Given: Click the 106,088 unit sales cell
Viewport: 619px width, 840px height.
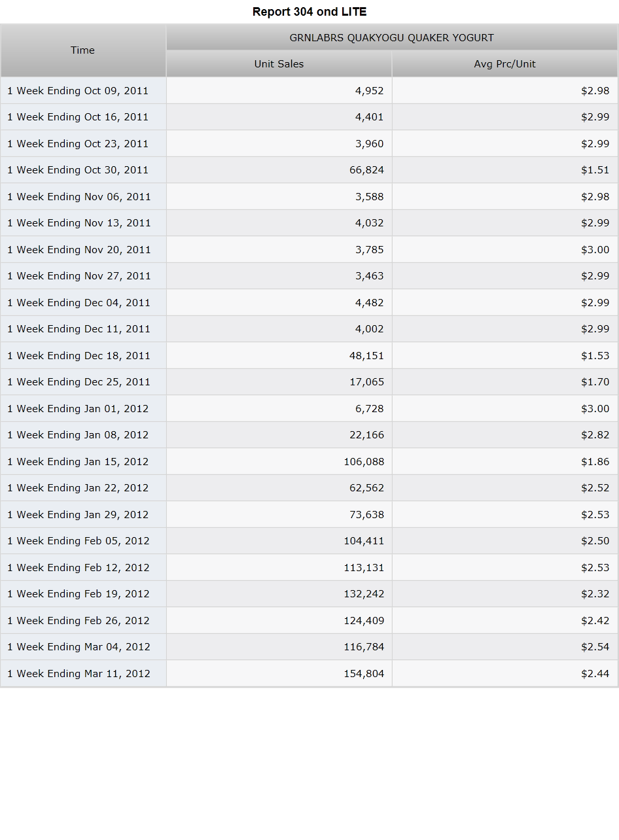Looking at the screenshot, I should [x=279, y=462].
